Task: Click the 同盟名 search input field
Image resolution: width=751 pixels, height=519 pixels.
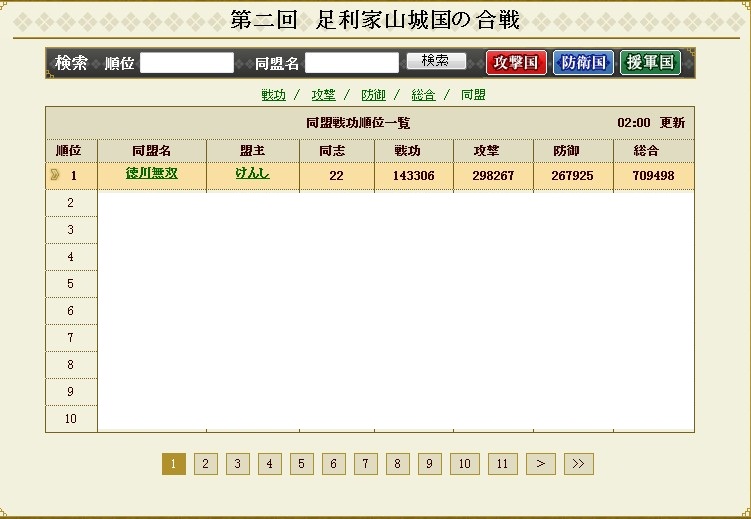Action: (352, 63)
